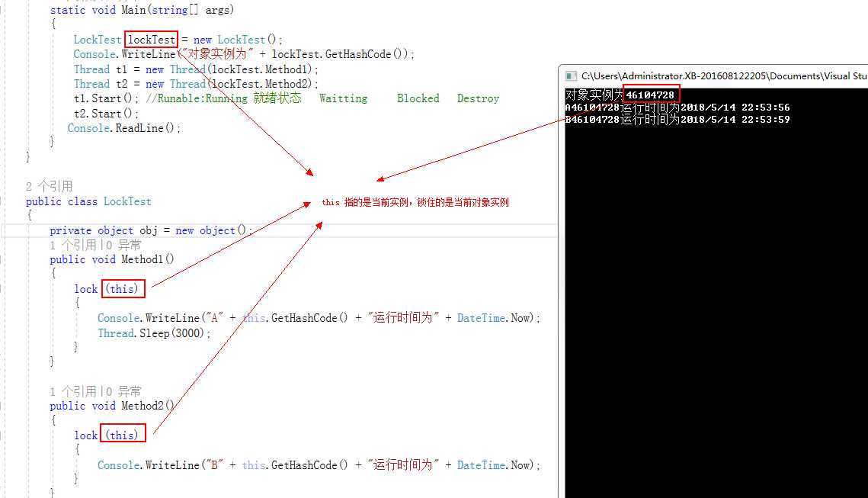Viewport: 868px width, 498px height.
Task: Click the 'Thread.Sleep(3000);' statement
Action: click(154, 333)
